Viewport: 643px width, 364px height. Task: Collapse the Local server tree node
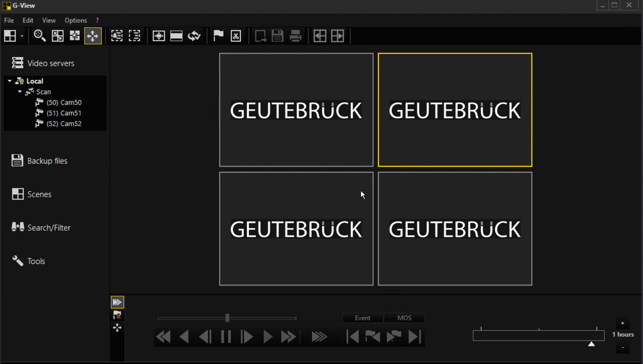tap(10, 81)
